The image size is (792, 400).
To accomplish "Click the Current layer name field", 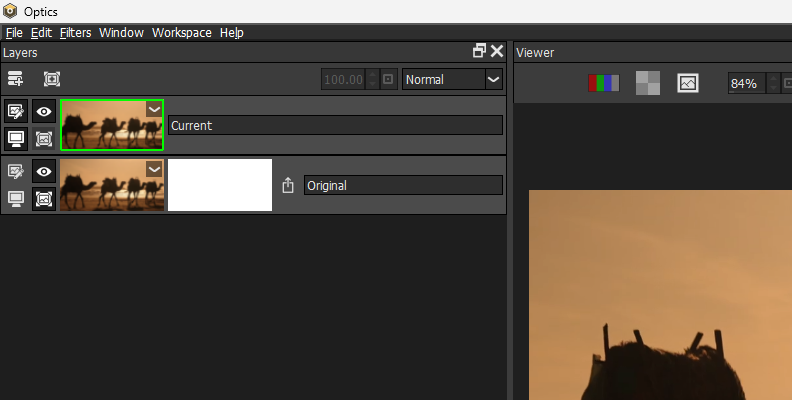I will [335, 125].
